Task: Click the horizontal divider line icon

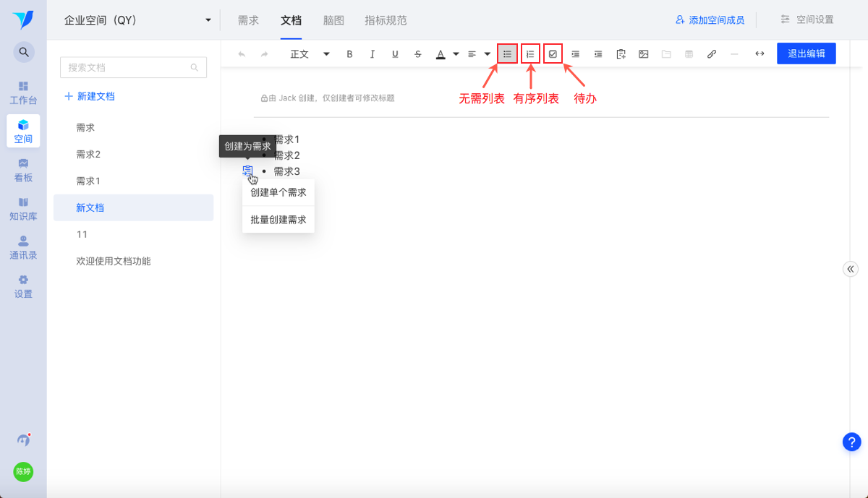Action: click(x=734, y=54)
